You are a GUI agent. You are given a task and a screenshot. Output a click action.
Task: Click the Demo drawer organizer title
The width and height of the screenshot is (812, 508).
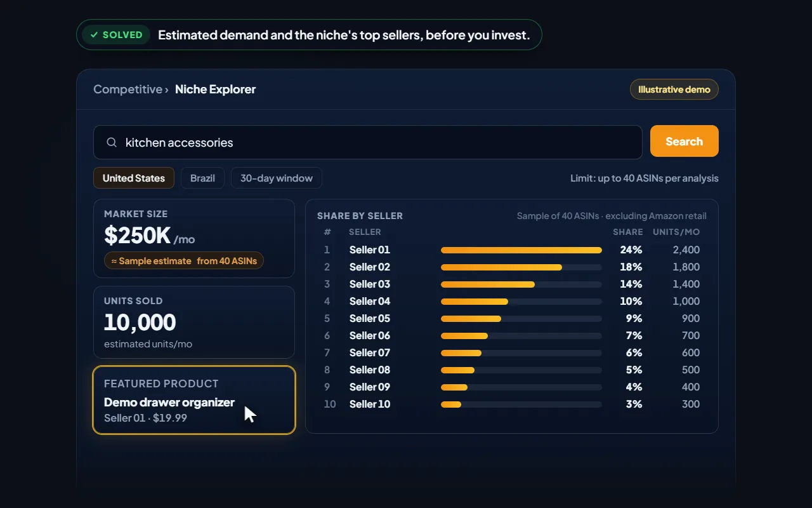click(169, 402)
